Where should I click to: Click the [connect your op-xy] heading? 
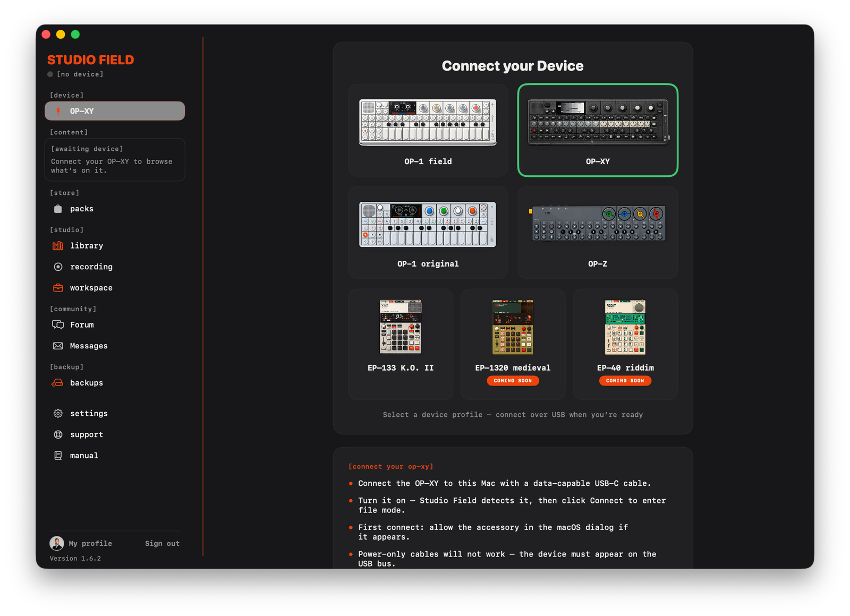391,466
